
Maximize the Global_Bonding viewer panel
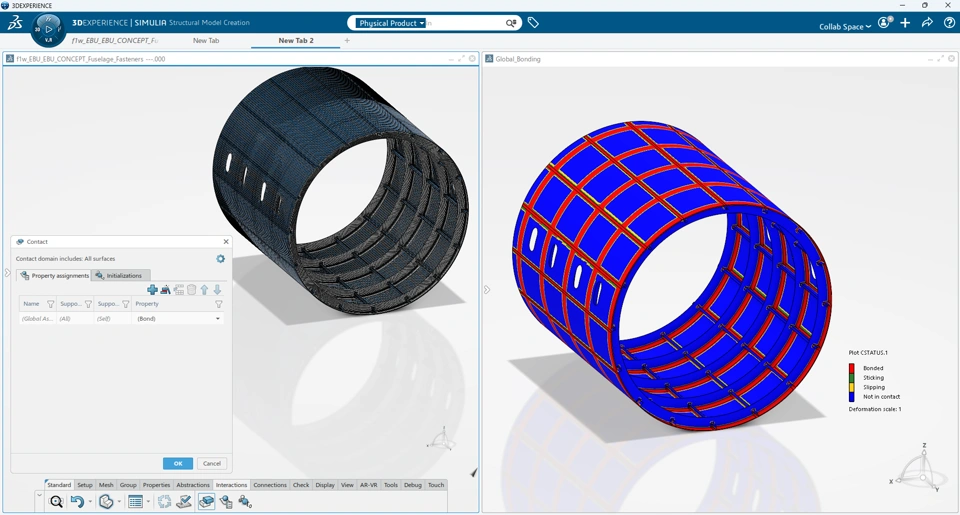coord(941,59)
